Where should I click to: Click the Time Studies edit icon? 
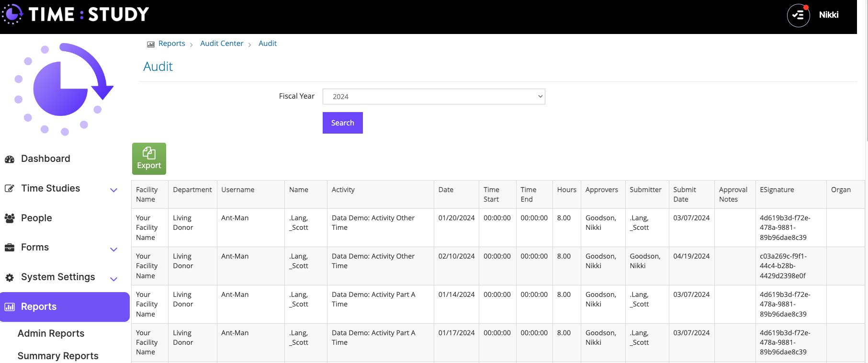tap(10, 189)
